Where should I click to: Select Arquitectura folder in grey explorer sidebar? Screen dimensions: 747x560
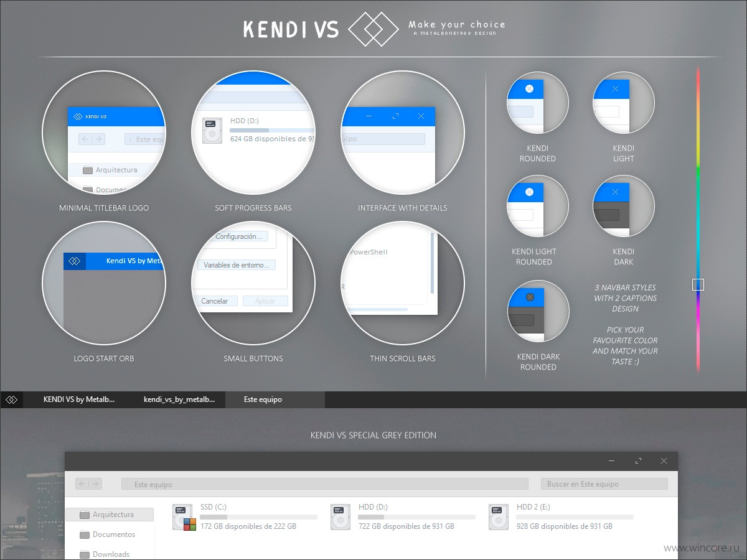point(110,515)
